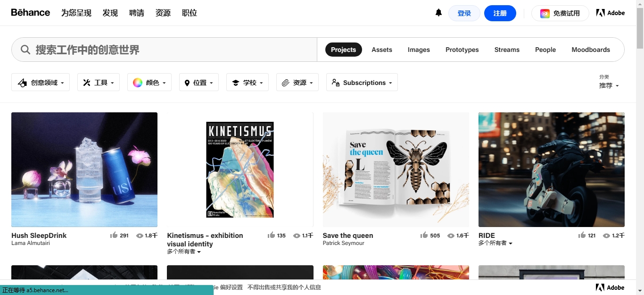644x295 pixels.
Task: Open author Lama Almutairi's profile
Action: click(31, 243)
